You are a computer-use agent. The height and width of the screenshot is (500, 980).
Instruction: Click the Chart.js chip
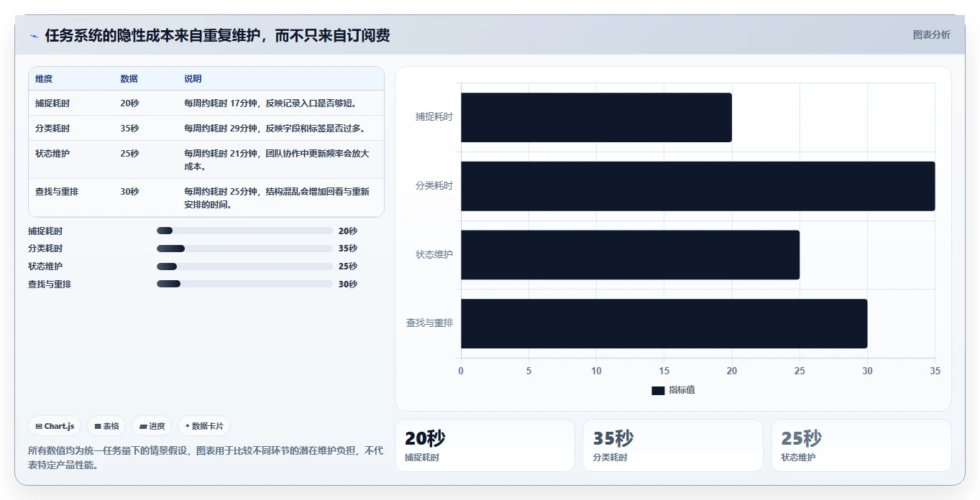click(x=55, y=426)
